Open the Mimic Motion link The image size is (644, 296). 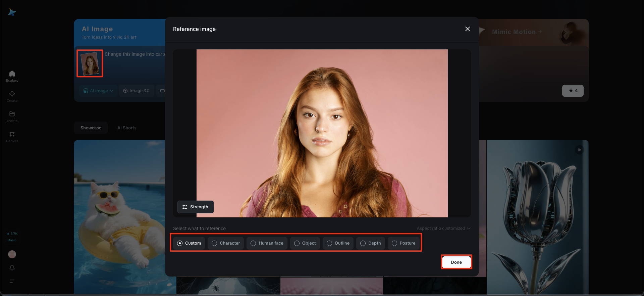tap(517, 32)
